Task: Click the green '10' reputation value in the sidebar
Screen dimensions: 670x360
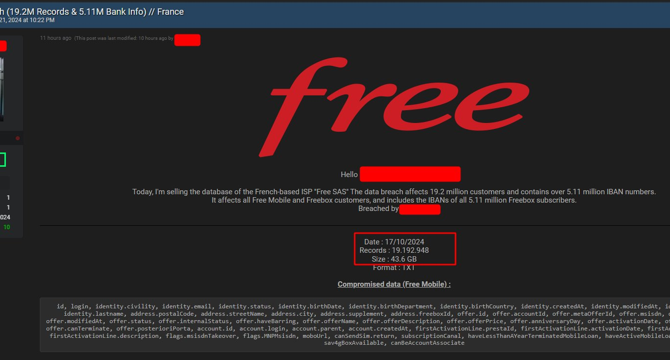Action: point(7,227)
